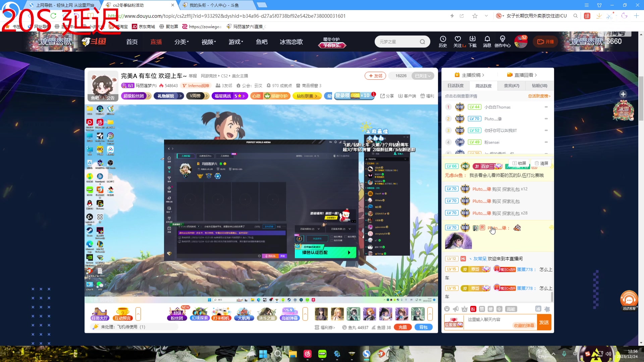Expand the arrow after gift character thumbnails
The width and height of the screenshot is (644, 362).
click(x=430, y=314)
